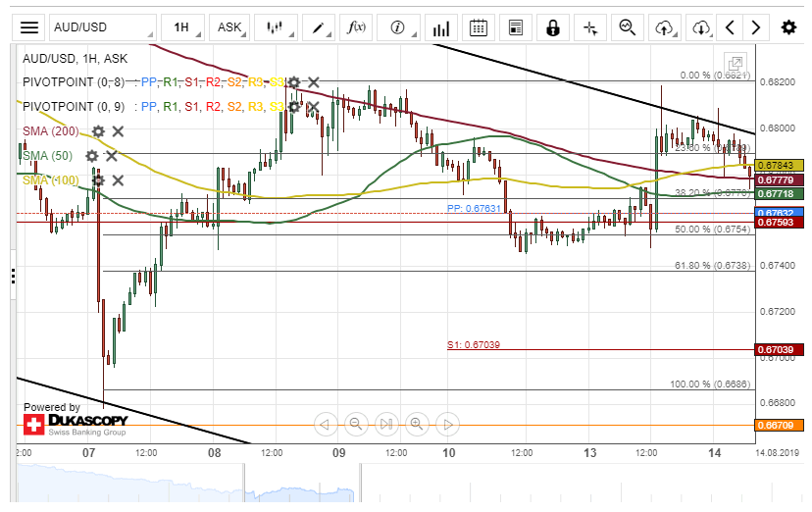812x512 pixels.
Task: Open the news panel icon
Action: [515, 27]
